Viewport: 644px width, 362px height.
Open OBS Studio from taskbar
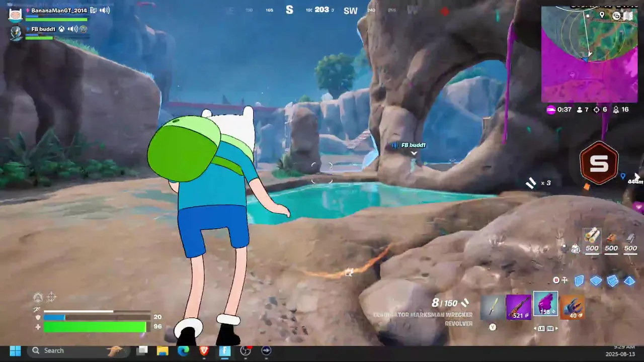point(245,350)
